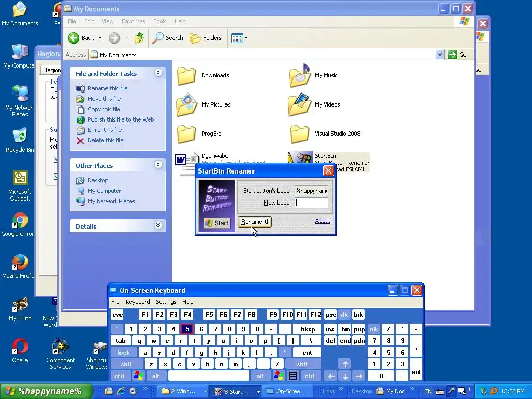Open the Views icon menu
The height and width of the screenshot is (399, 532).
pos(239,38)
